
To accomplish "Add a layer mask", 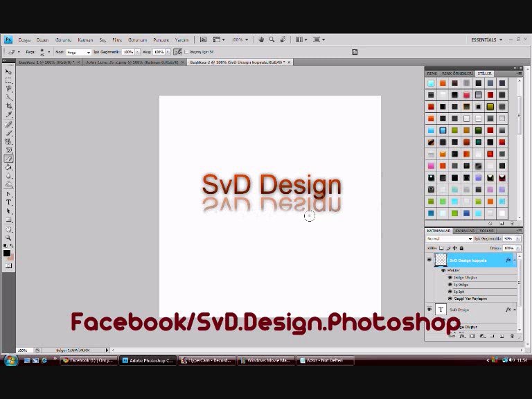I will point(472,336).
